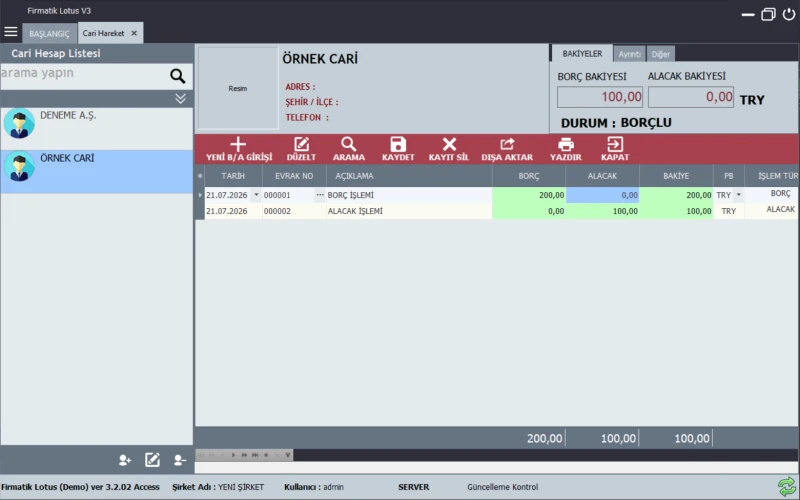Click KAYIT SİL delete button
This screenshot has width=800, height=500.
448,149
